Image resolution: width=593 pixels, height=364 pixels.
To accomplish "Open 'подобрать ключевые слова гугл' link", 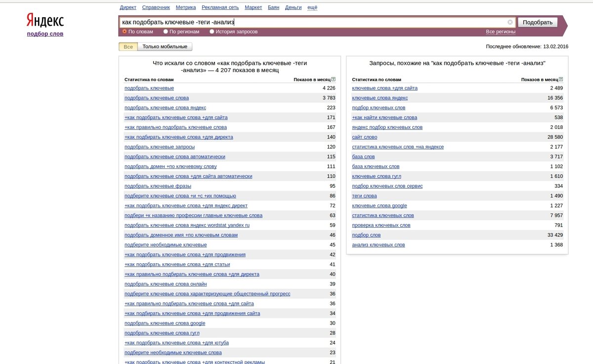I will (x=162, y=333).
